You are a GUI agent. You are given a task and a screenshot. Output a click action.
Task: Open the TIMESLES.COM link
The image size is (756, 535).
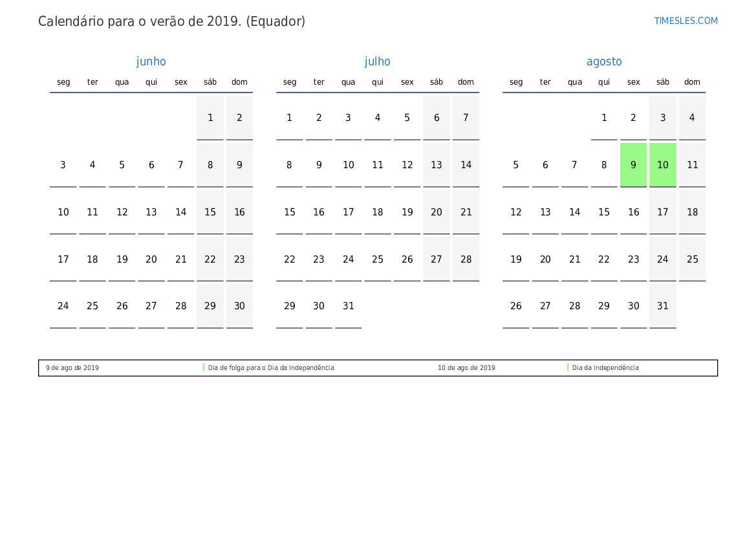[686, 21]
